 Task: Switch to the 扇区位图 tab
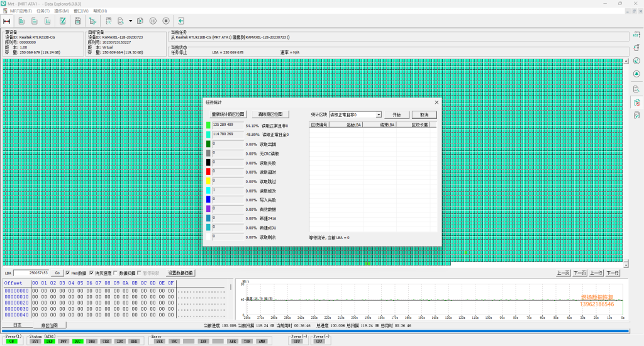coord(49,325)
